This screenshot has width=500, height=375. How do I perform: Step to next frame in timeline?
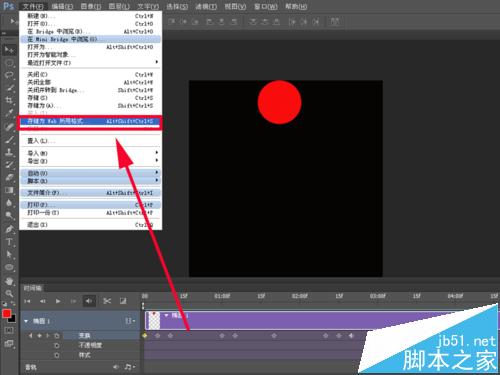(73, 301)
